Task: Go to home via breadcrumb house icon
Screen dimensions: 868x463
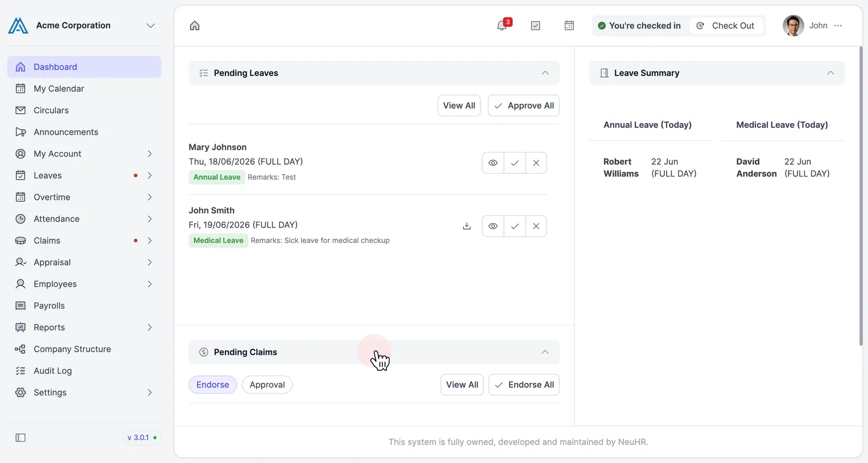Action: click(195, 26)
